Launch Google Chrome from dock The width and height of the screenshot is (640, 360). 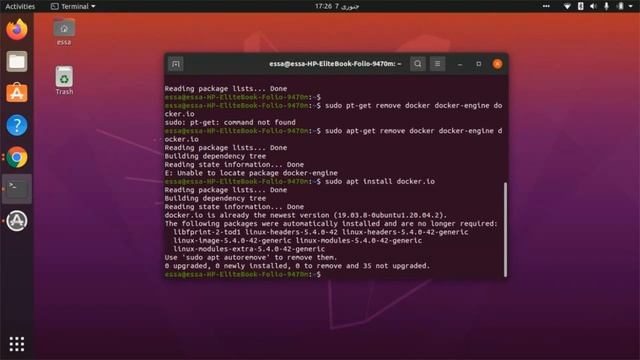17,157
